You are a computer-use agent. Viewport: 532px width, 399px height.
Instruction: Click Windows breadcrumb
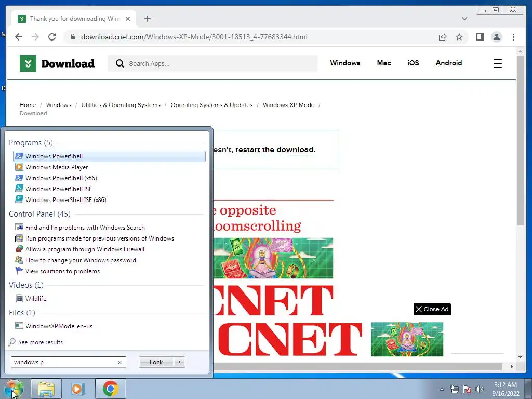pyautogui.click(x=59, y=105)
